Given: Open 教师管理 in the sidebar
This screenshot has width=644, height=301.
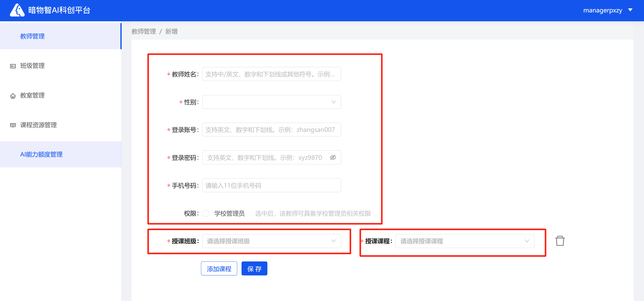Looking at the screenshot, I should pos(32,36).
